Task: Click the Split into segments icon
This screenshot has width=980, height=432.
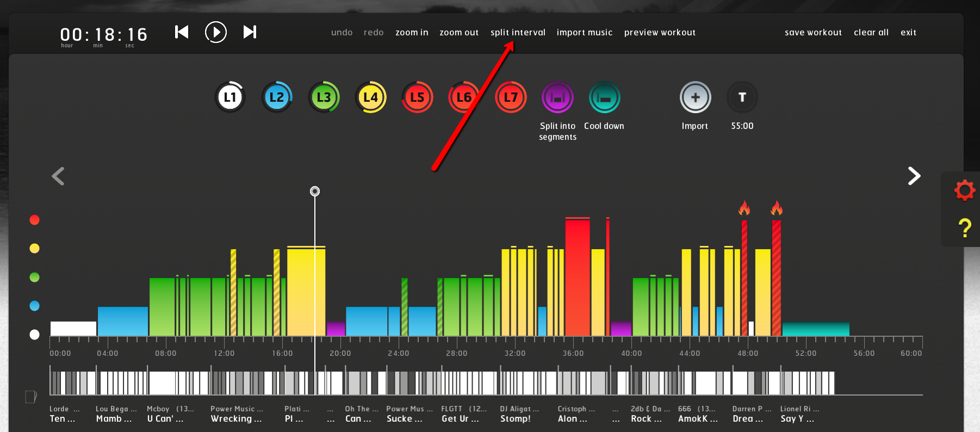Action: (x=557, y=98)
